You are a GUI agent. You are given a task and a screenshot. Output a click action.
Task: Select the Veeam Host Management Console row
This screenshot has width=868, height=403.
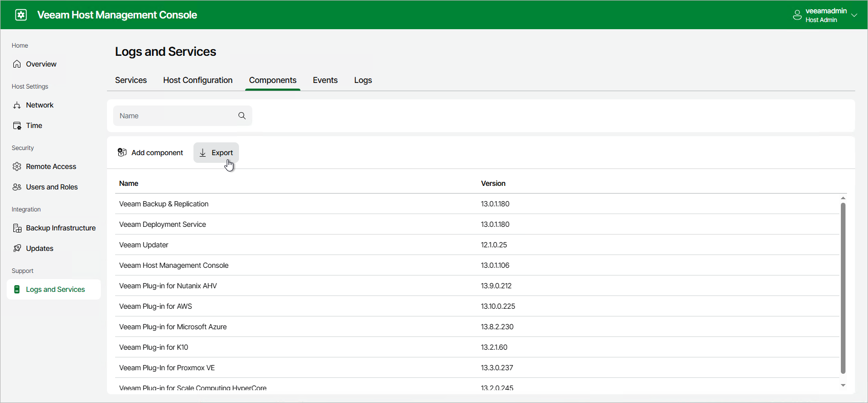[477, 265]
